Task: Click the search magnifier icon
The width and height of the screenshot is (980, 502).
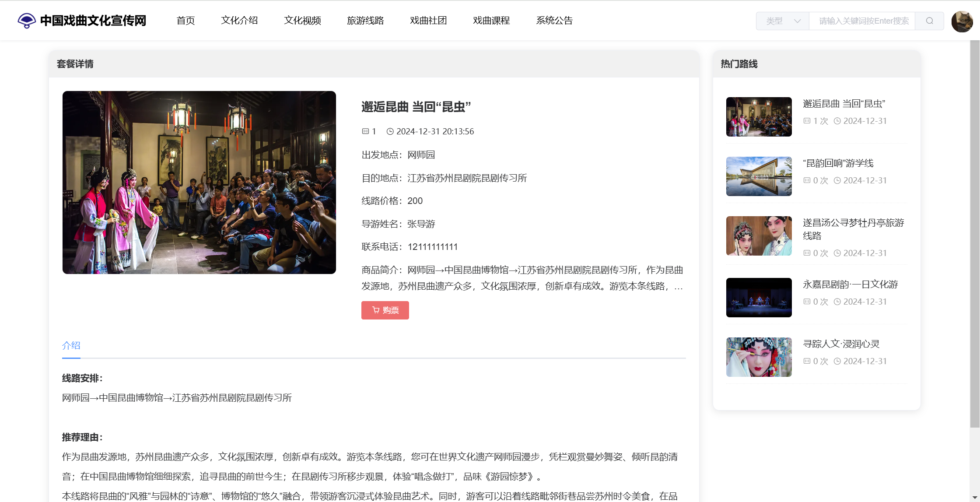Action: (x=929, y=21)
